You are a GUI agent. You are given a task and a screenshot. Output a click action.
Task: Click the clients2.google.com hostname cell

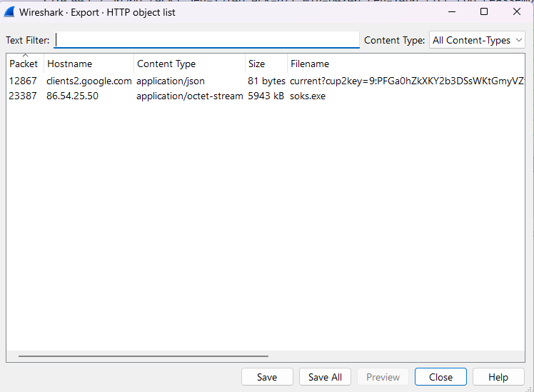point(89,81)
